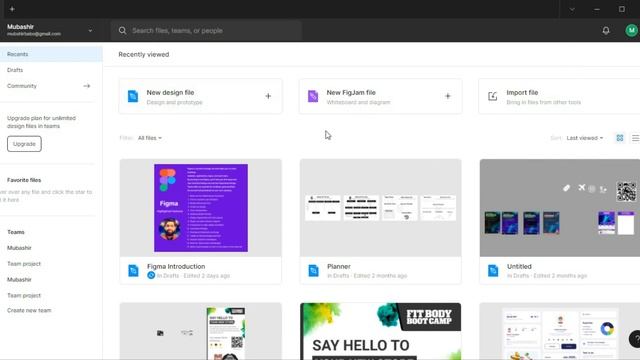Open the dashboard UI file thumbnail

tap(560, 331)
